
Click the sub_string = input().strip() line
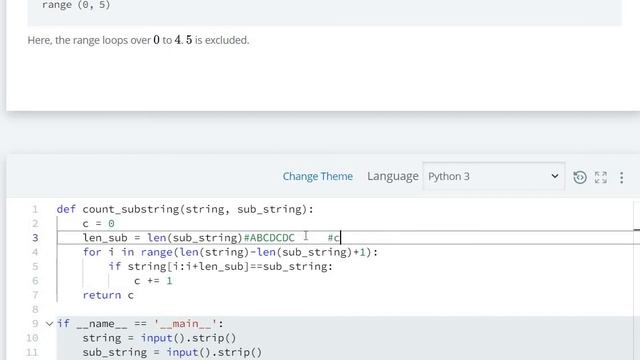pos(172,352)
